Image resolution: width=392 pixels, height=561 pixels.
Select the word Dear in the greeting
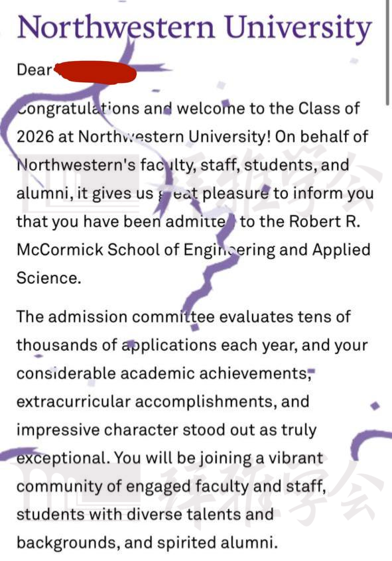coord(34,70)
